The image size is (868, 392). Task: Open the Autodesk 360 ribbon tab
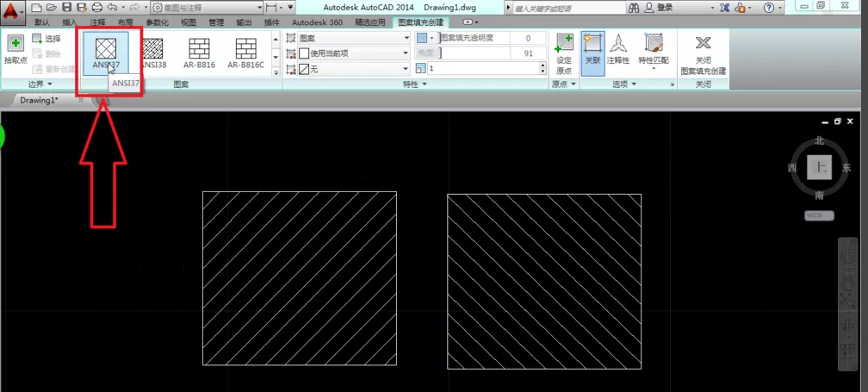tap(317, 22)
